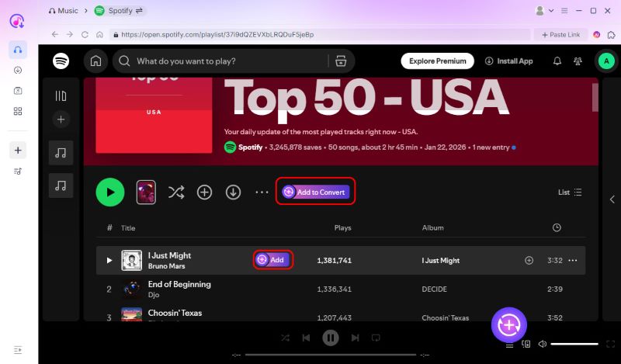621x364 pixels.
Task: Save playlist to Your Library plus icon
Action: pyautogui.click(x=204, y=192)
